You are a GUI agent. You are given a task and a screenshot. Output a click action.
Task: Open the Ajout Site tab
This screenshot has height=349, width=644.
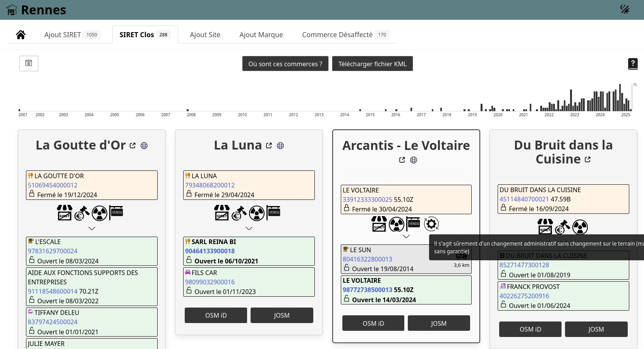tap(205, 35)
